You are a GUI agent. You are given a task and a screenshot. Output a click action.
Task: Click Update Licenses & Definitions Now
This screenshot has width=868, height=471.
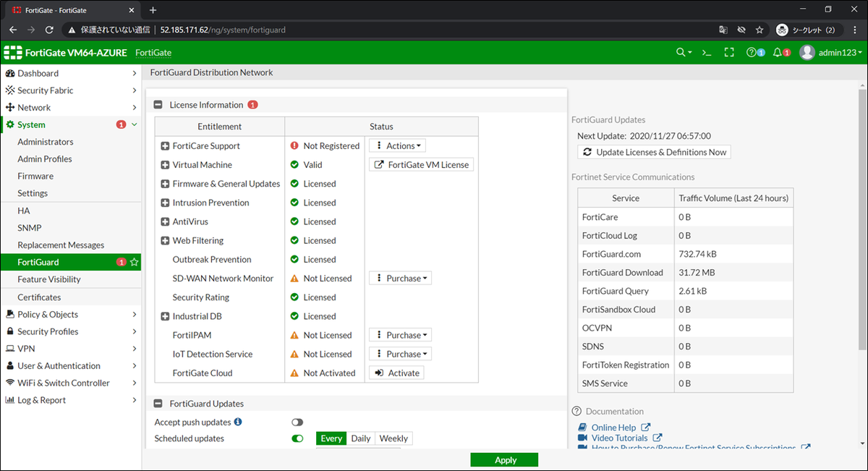tap(654, 152)
